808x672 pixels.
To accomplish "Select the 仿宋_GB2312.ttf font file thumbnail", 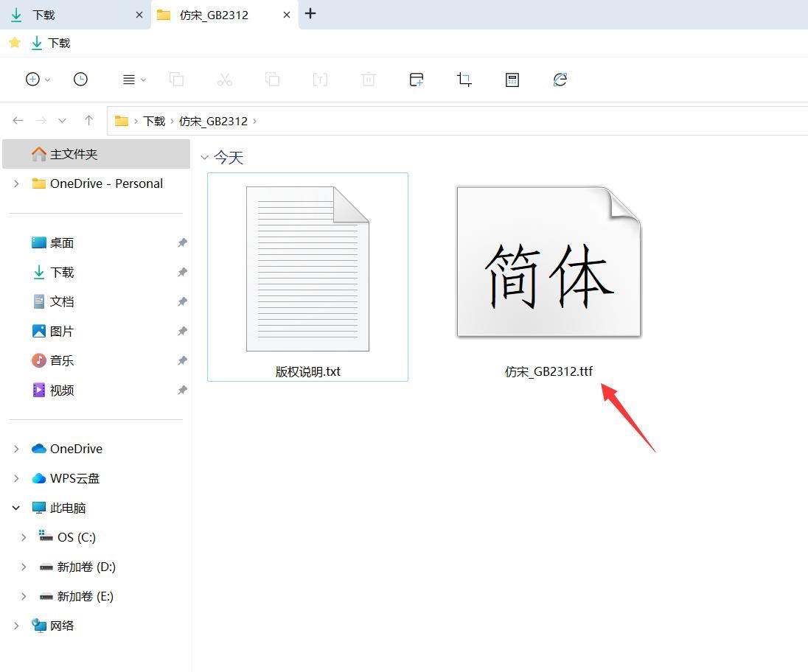I will (x=548, y=263).
